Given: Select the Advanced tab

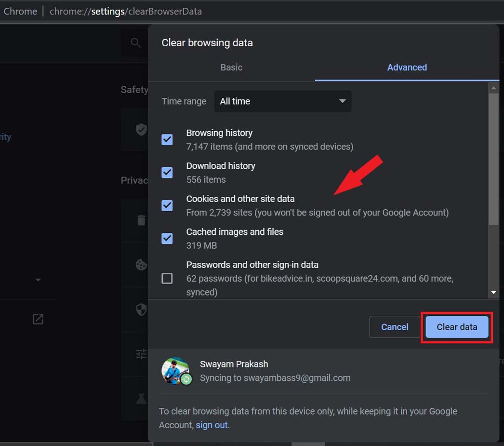Looking at the screenshot, I should (407, 68).
